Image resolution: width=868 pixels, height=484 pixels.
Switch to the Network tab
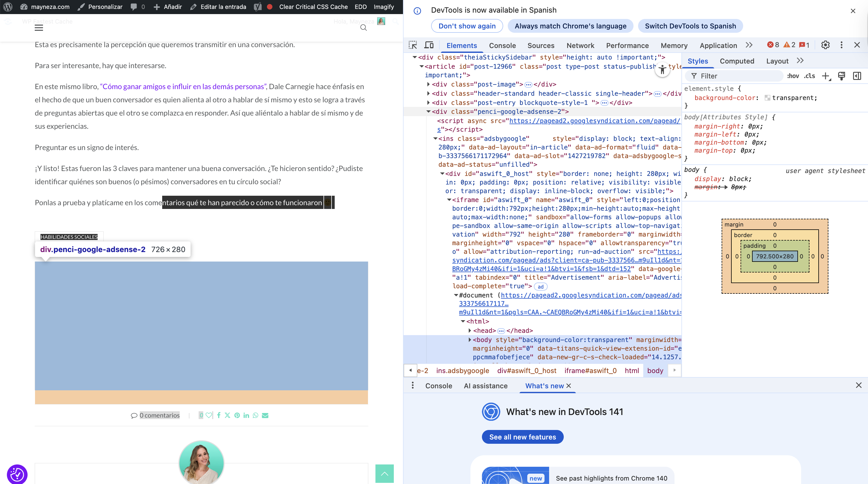click(x=580, y=45)
